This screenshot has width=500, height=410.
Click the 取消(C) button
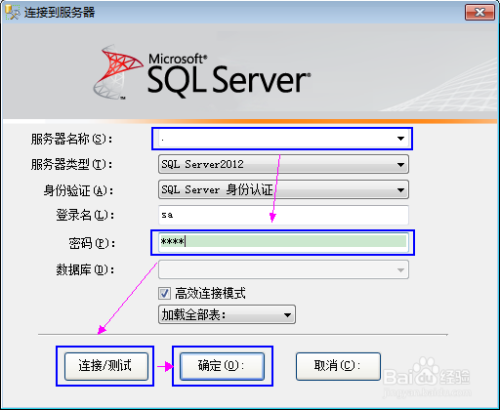coord(338,366)
